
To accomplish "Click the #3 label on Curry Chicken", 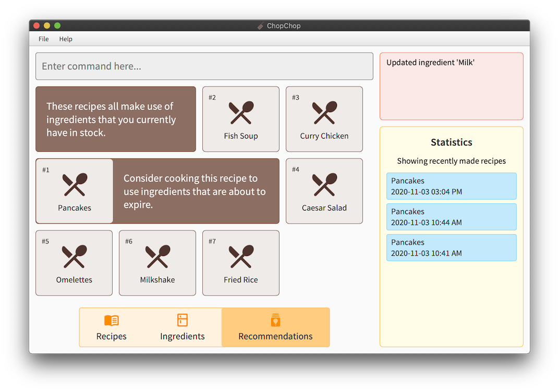I will [296, 97].
